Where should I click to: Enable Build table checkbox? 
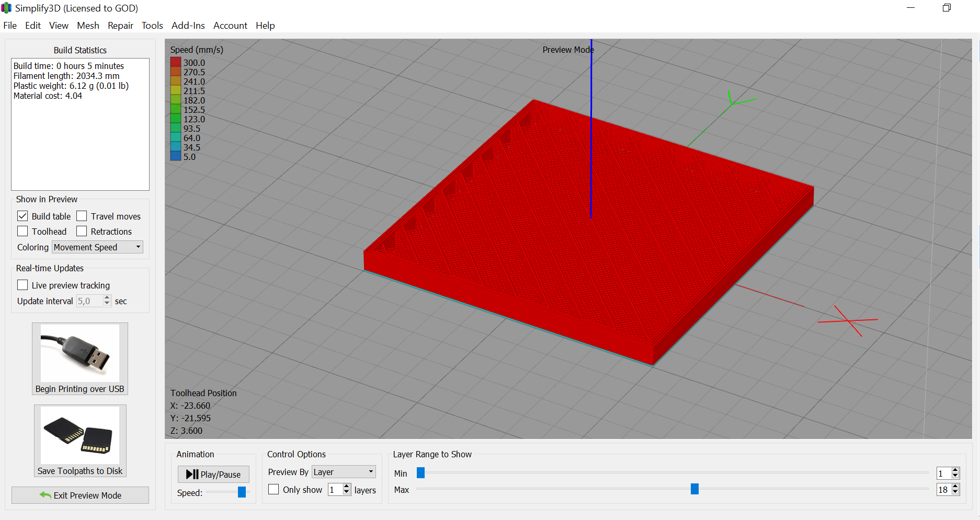pyautogui.click(x=22, y=216)
